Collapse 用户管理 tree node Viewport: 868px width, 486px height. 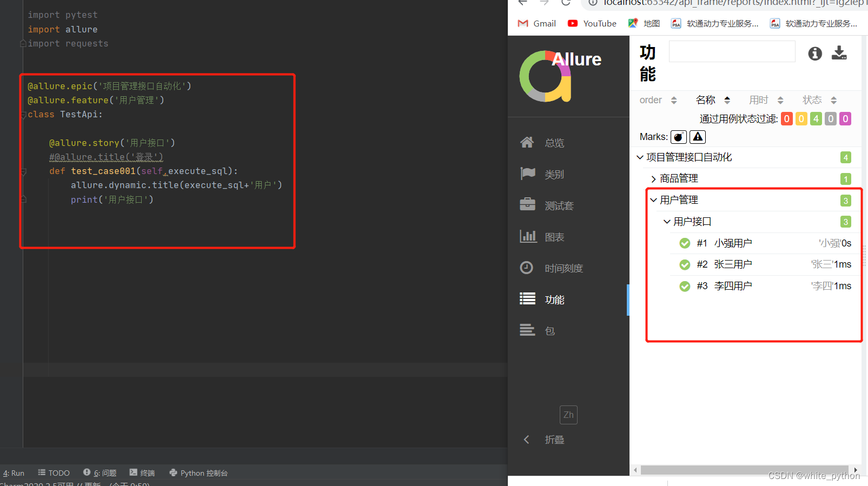coord(653,200)
